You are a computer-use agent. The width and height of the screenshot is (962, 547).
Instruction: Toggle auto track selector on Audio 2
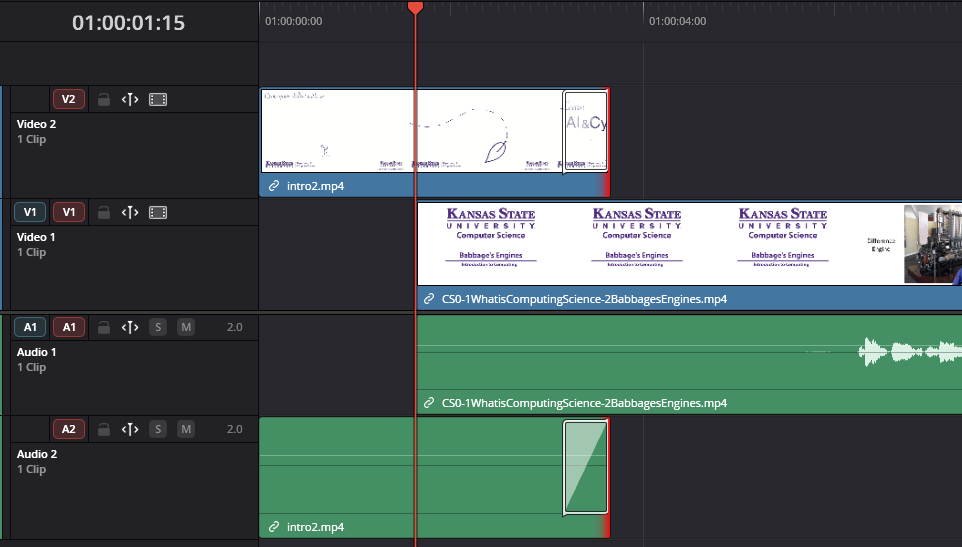pos(130,429)
